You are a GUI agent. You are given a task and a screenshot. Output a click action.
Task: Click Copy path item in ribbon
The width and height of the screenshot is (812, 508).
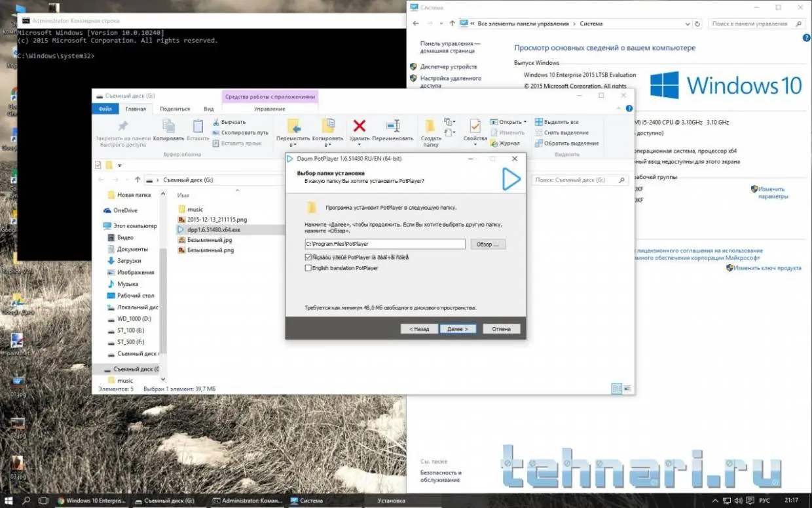click(240, 132)
